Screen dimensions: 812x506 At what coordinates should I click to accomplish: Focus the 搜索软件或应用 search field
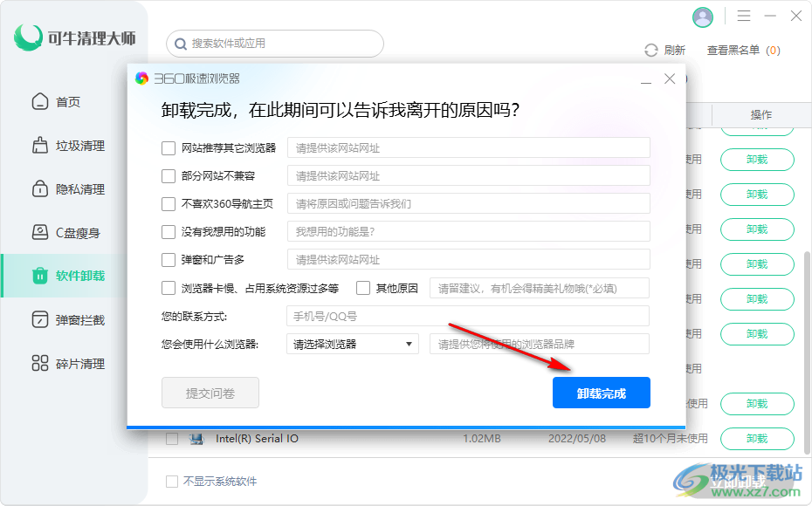[x=275, y=44]
